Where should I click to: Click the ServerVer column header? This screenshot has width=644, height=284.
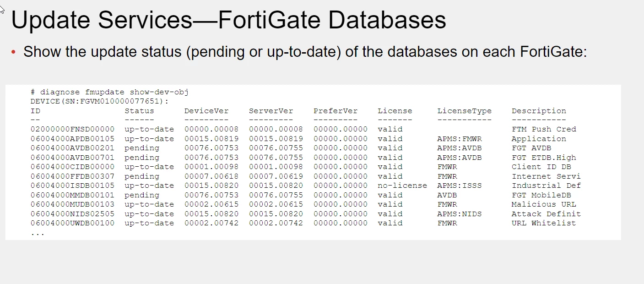click(271, 111)
